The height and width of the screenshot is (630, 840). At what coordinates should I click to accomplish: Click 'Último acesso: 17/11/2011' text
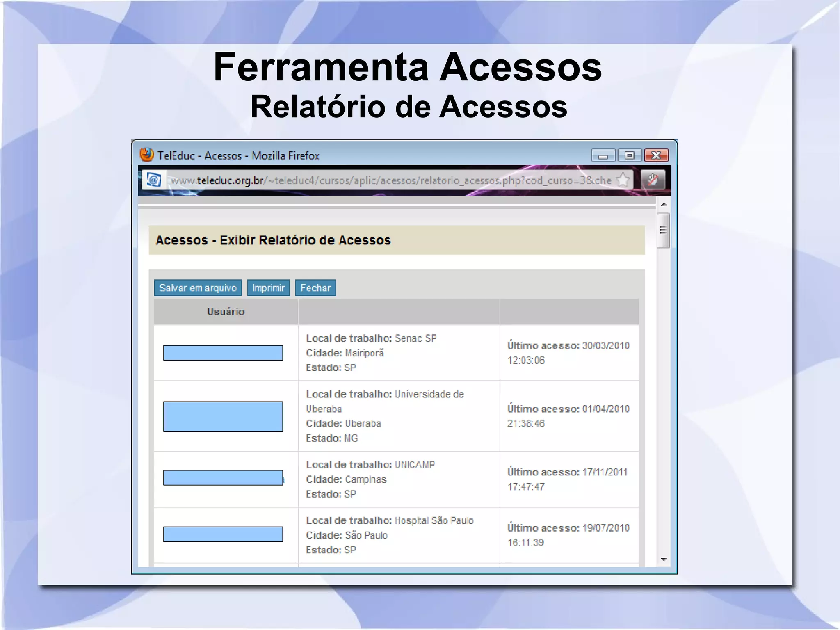coord(568,472)
